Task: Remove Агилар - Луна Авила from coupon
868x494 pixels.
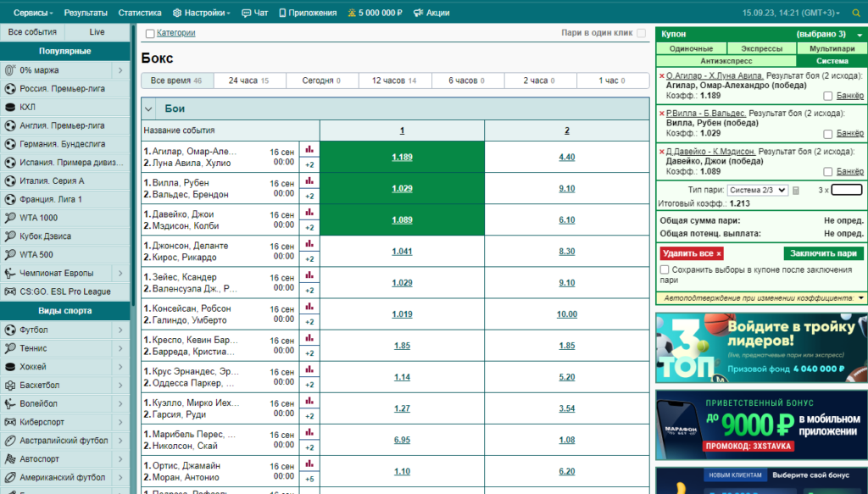Action: tap(661, 75)
